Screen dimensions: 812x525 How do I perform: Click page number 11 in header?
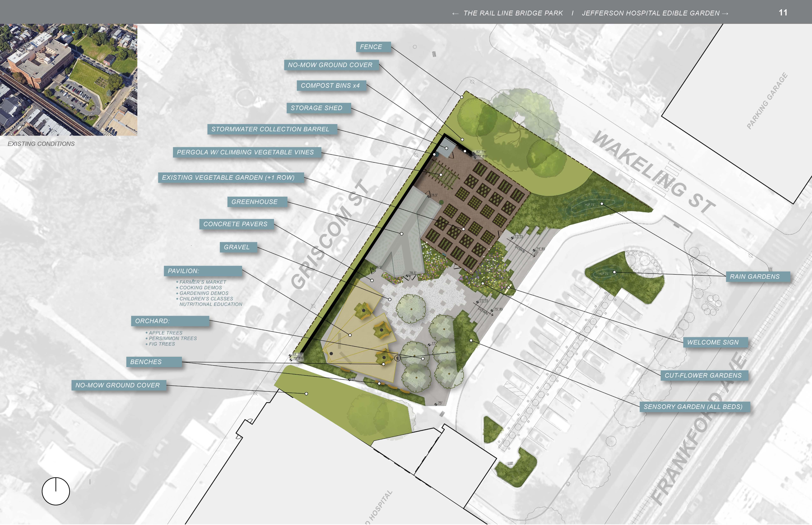(x=783, y=13)
